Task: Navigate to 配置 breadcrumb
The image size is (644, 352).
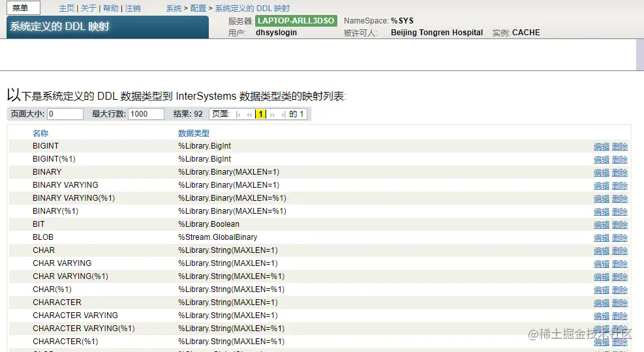Action: click(198, 8)
